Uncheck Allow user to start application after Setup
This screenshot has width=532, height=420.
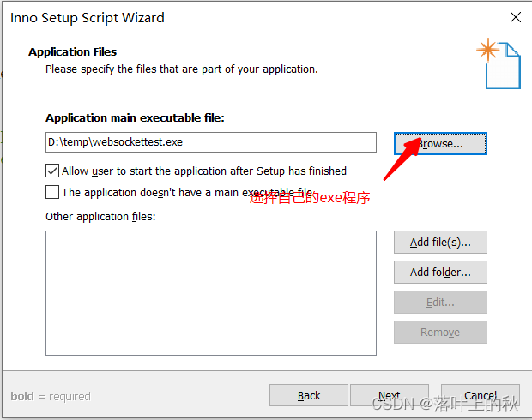(52, 171)
